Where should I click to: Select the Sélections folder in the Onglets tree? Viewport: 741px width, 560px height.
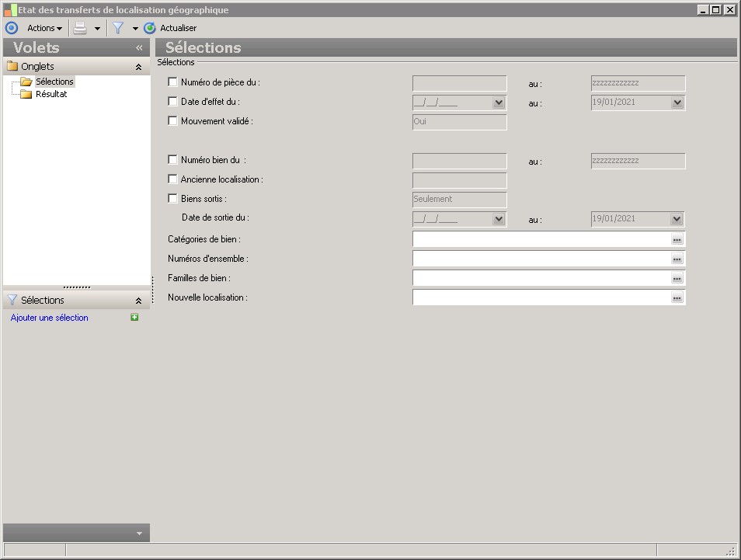click(54, 82)
